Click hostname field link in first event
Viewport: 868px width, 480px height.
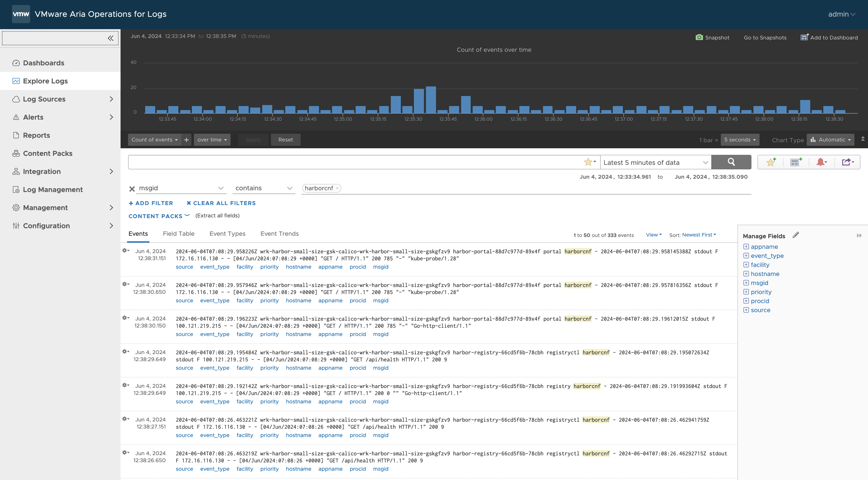coord(299,267)
